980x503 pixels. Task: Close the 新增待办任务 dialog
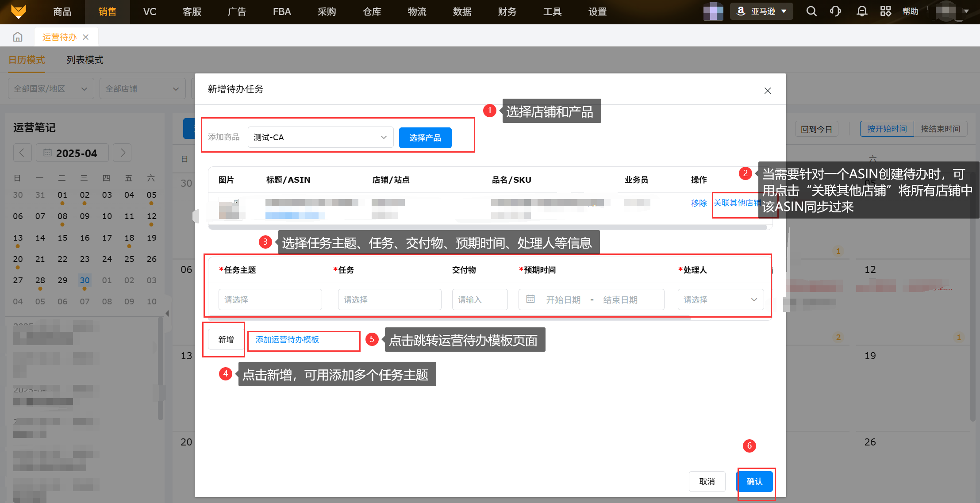(x=768, y=91)
